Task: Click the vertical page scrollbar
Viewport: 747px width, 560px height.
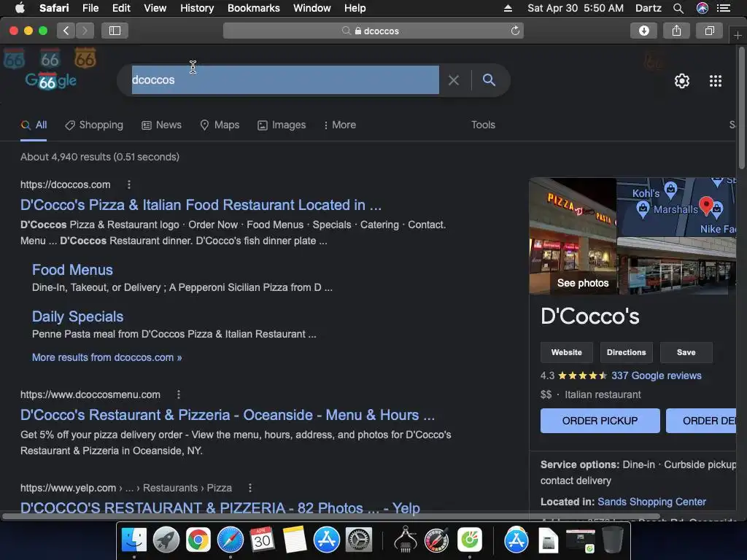Action: coord(741,107)
